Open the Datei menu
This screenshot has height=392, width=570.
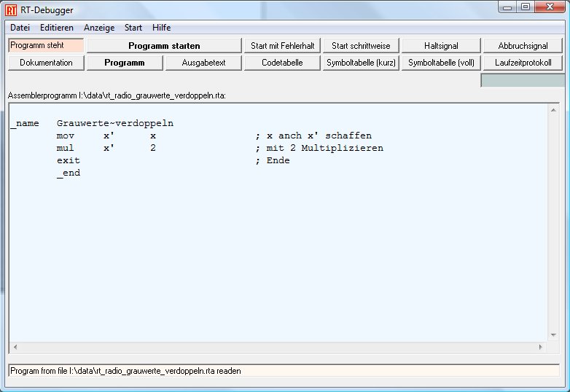pos(20,28)
